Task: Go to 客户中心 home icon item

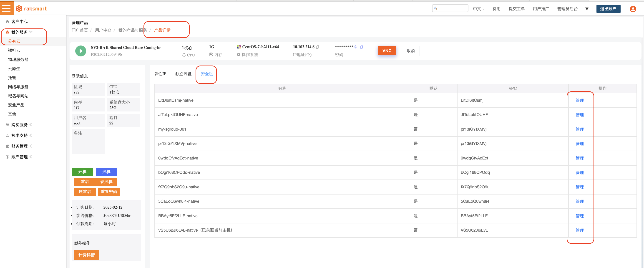Action: tap(19, 22)
